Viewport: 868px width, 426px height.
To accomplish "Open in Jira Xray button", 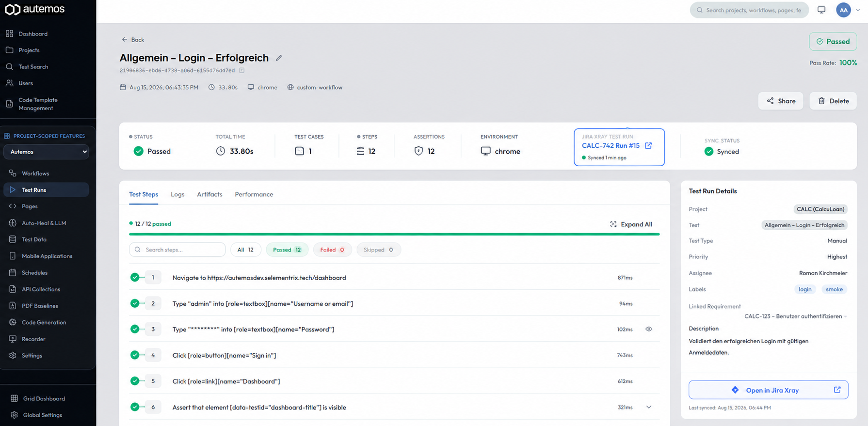I will [769, 390].
